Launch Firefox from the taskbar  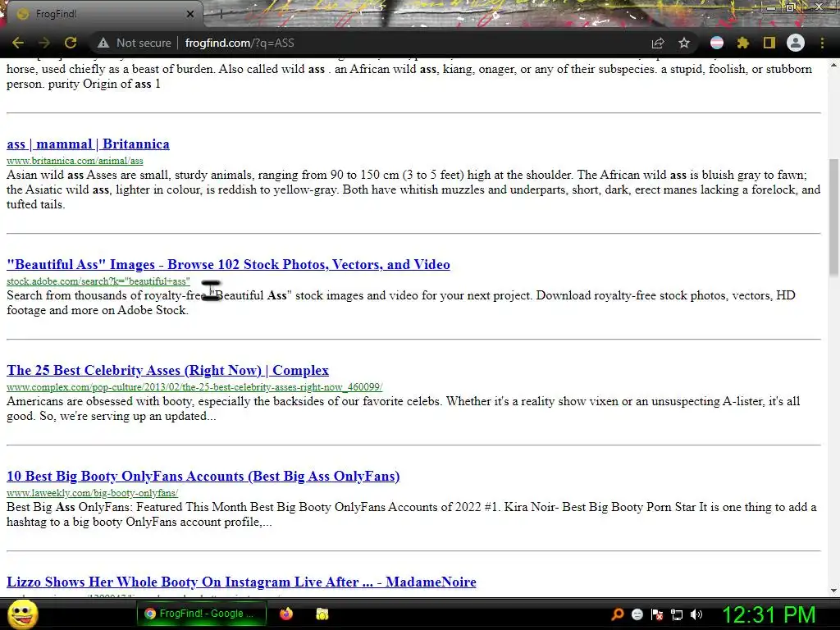click(286, 614)
